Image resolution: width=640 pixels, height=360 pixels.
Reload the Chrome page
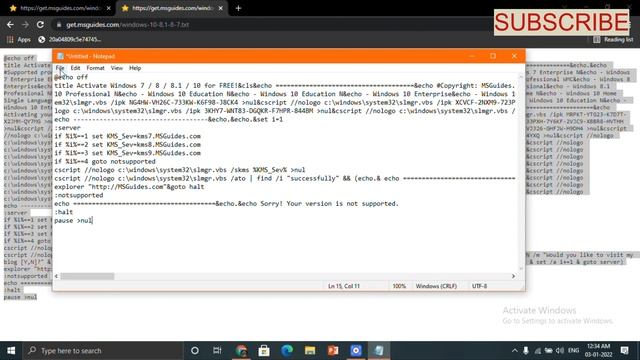click(40, 24)
